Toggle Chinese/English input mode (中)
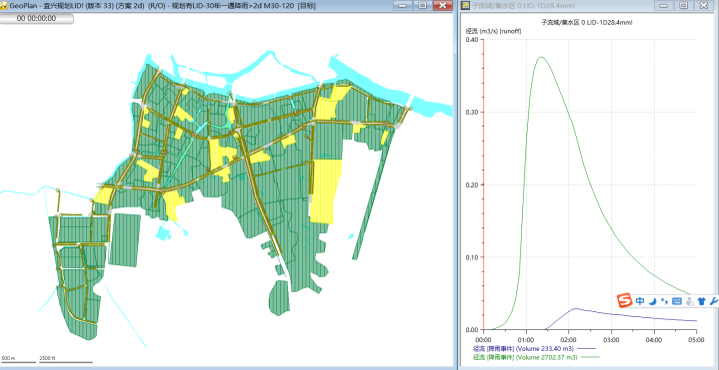Screen dimensions: 719x370 pos(640,301)
